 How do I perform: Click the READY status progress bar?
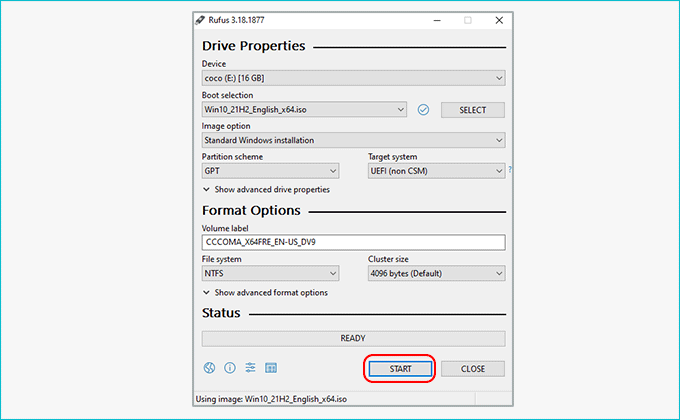pos(353,338)
